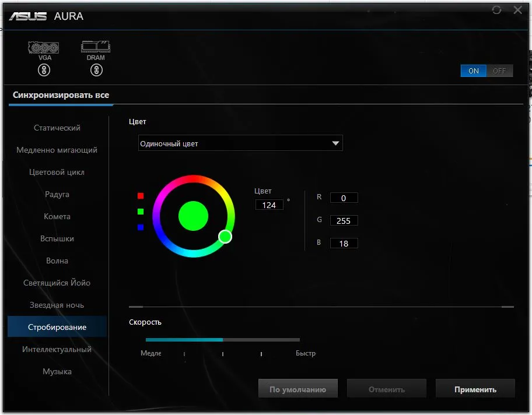Click the ASUS AURA logo

(46, 16)
